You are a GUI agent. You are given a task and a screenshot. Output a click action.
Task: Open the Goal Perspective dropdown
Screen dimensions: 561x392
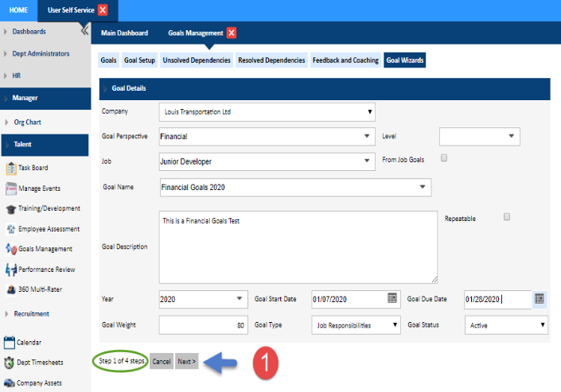[267, 136]
